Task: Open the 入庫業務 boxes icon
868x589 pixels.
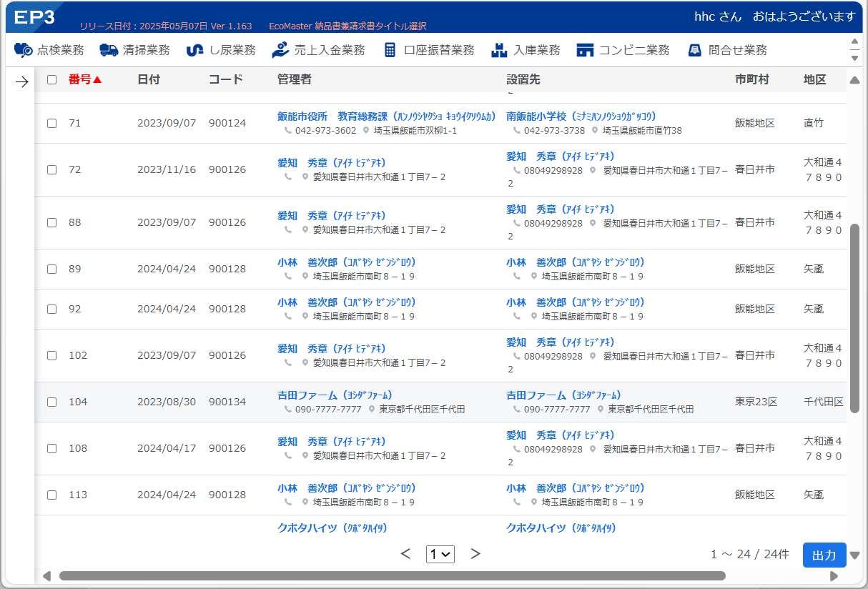Action: pos(499,50)
